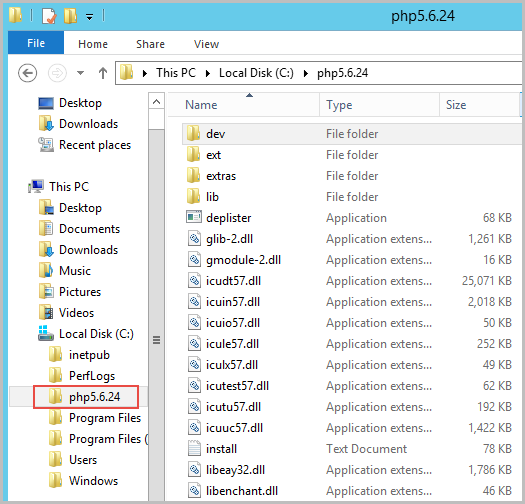Sort files by the Type column
Viewport: 525px width, 504px height.
point(379,105)
